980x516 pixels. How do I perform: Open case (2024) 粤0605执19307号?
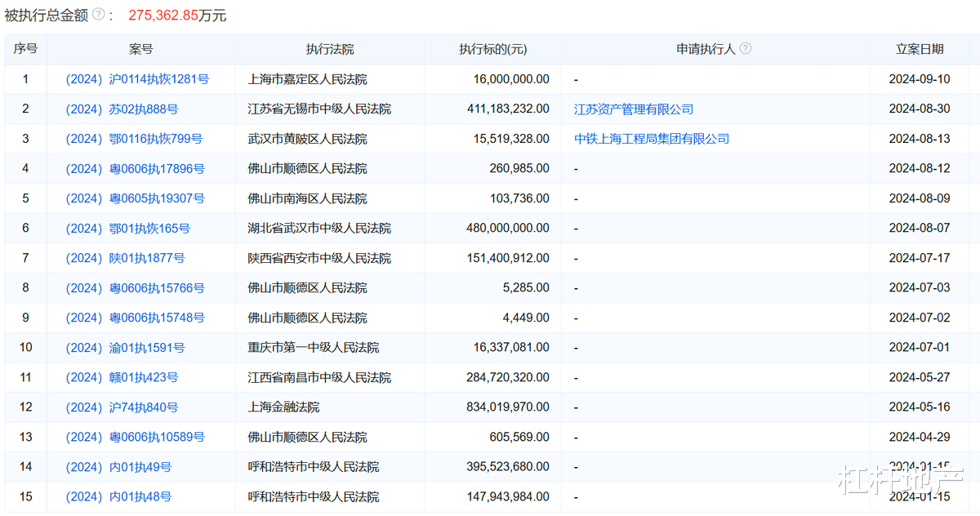[x=135, y=198]
